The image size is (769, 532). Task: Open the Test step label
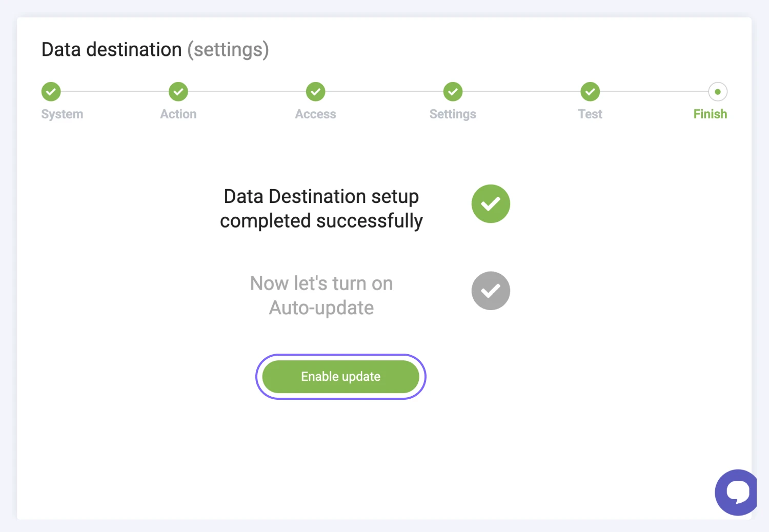click(590, 114)
